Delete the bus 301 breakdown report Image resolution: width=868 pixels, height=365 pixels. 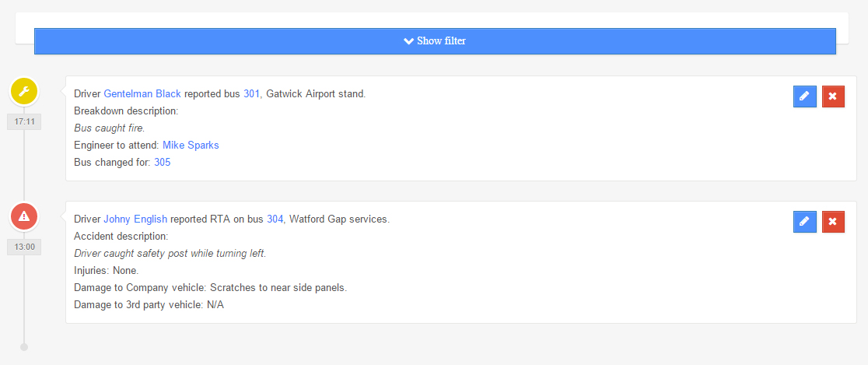833,97
